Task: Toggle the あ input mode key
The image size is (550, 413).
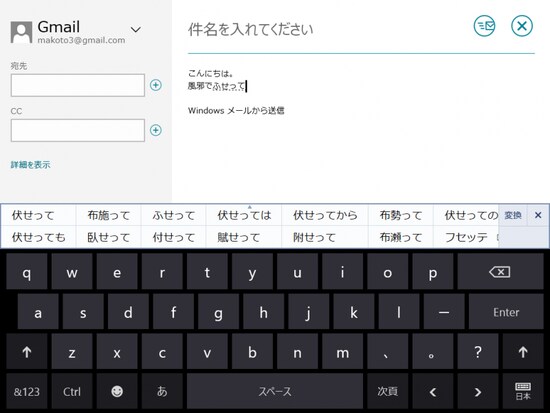Action: coord(162,391)
